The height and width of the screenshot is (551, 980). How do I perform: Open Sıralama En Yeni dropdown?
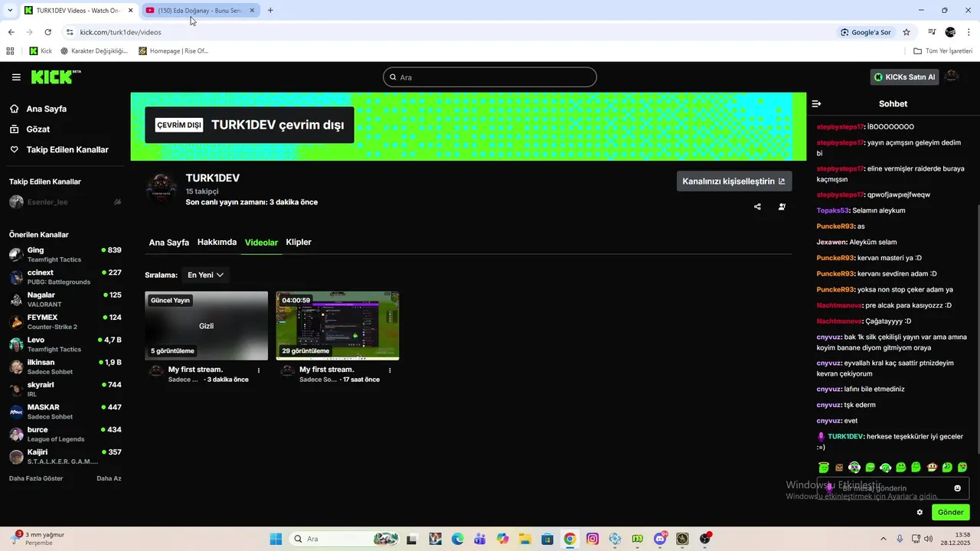click(x=205, y=275)
